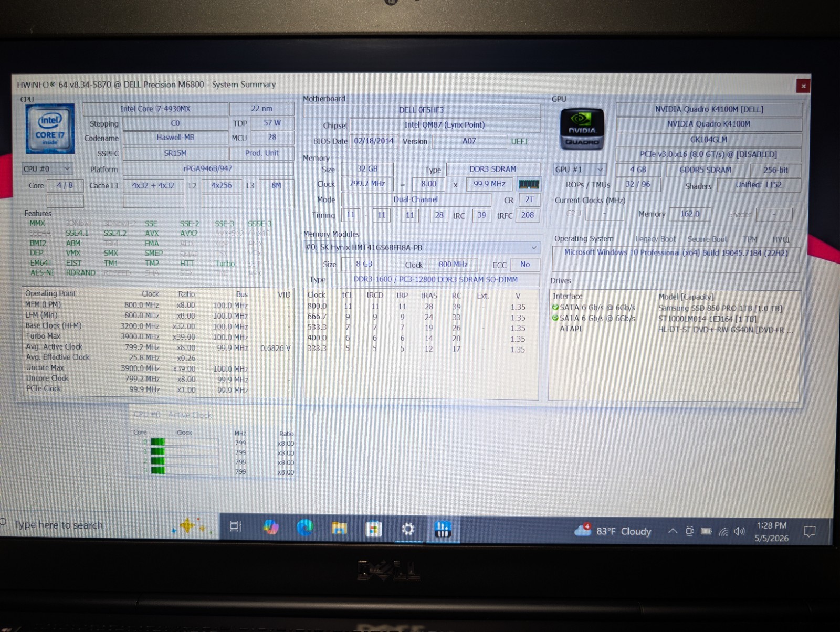Click the '57 W' TDP value
The image size is (840, 632).
coord(272,123)
